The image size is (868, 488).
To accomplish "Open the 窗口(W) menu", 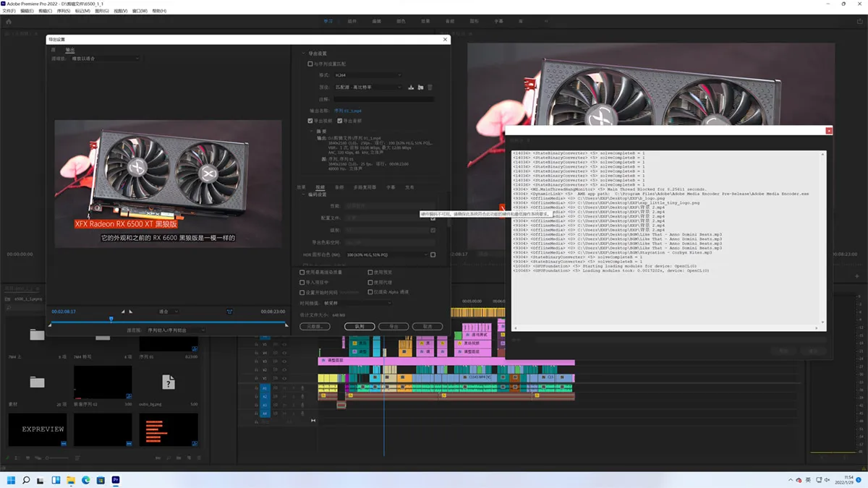I will [139, 12].
